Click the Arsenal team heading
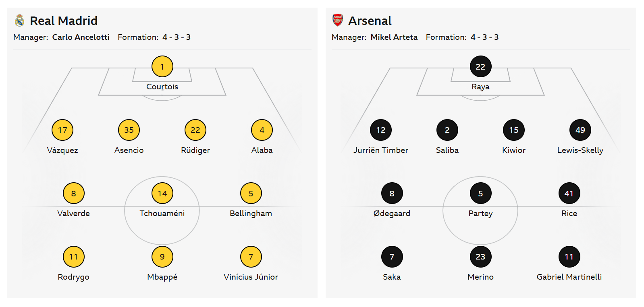This screenshot has width=644, height=307. [370, 21]
